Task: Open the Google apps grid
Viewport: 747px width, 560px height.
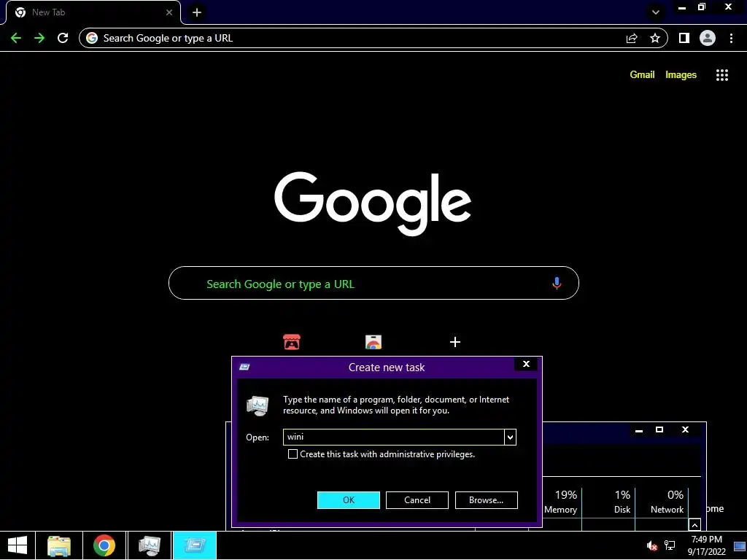Action: click(x=721, y=75)
